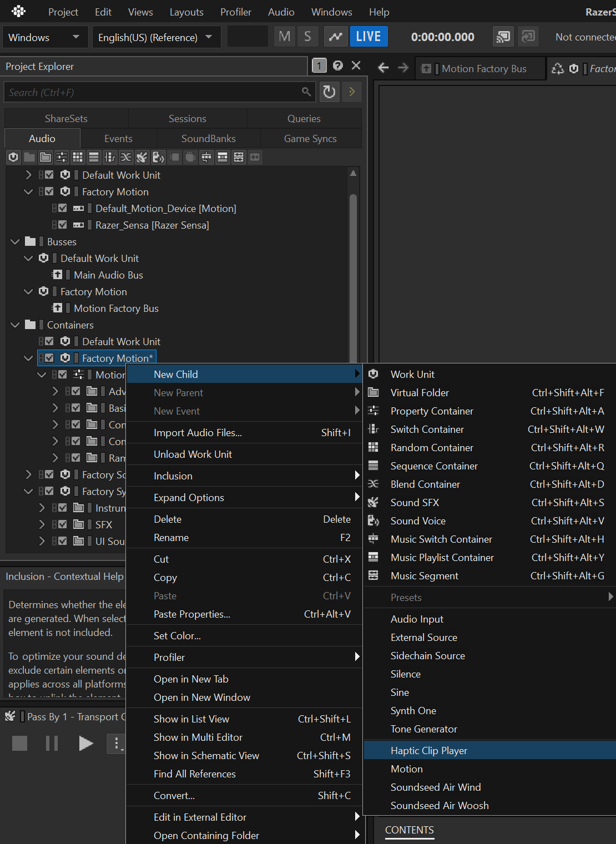Click the Project Explorer view number 1 button
The height and width of the screenshot is (844, 616).
click(x=319, y=65)
